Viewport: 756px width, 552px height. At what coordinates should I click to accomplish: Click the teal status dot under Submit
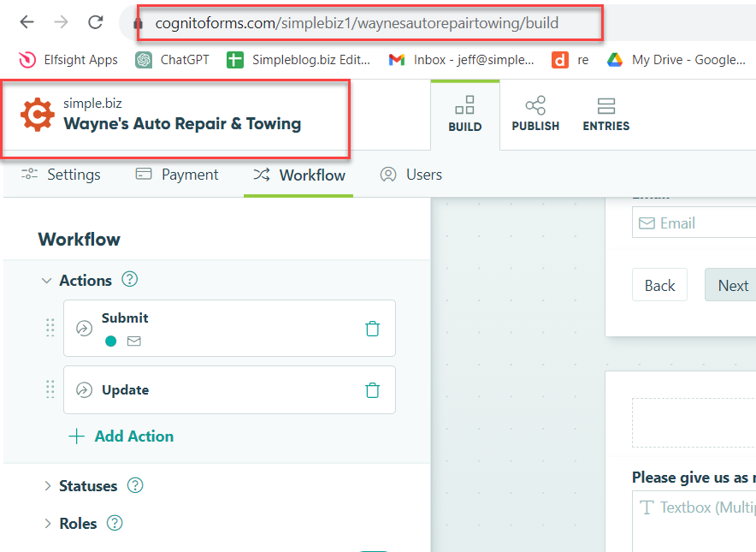click(x=110, y=341)
